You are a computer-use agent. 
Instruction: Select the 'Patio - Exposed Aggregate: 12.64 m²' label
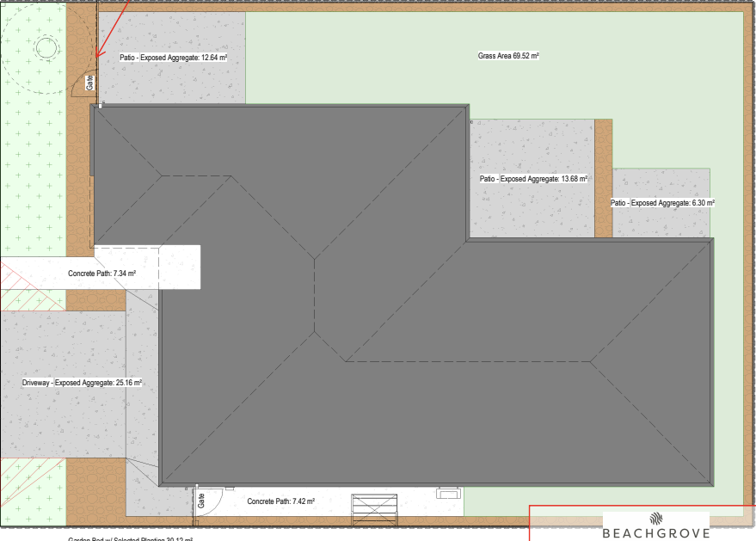(173, 58)
